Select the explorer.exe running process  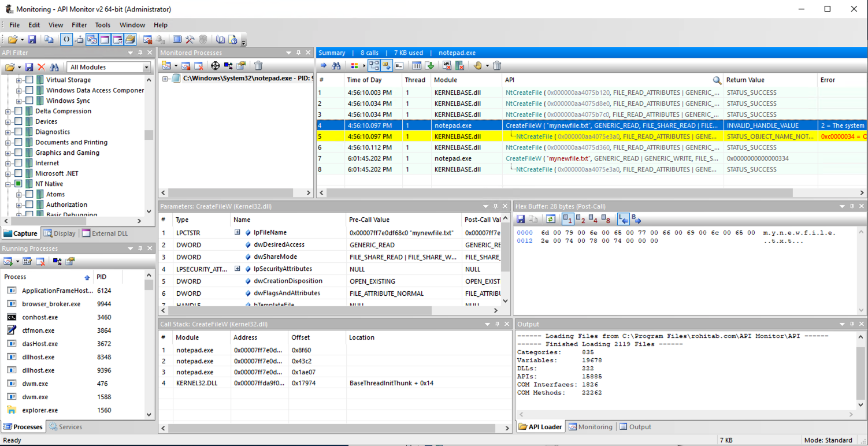pyautogui.click(x=40, y=410)
